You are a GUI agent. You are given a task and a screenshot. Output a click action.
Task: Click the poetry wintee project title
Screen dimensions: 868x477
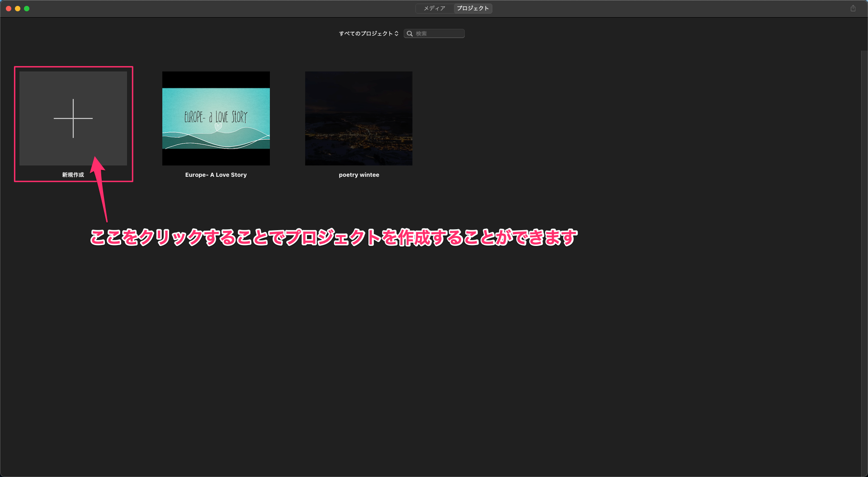[x=359, y=175]
